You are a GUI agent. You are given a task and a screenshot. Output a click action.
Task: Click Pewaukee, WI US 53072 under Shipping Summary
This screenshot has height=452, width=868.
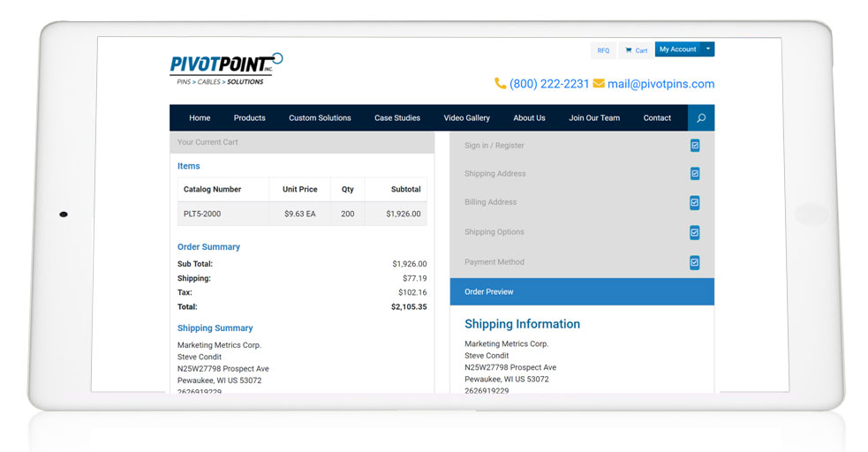pos(219,380)
